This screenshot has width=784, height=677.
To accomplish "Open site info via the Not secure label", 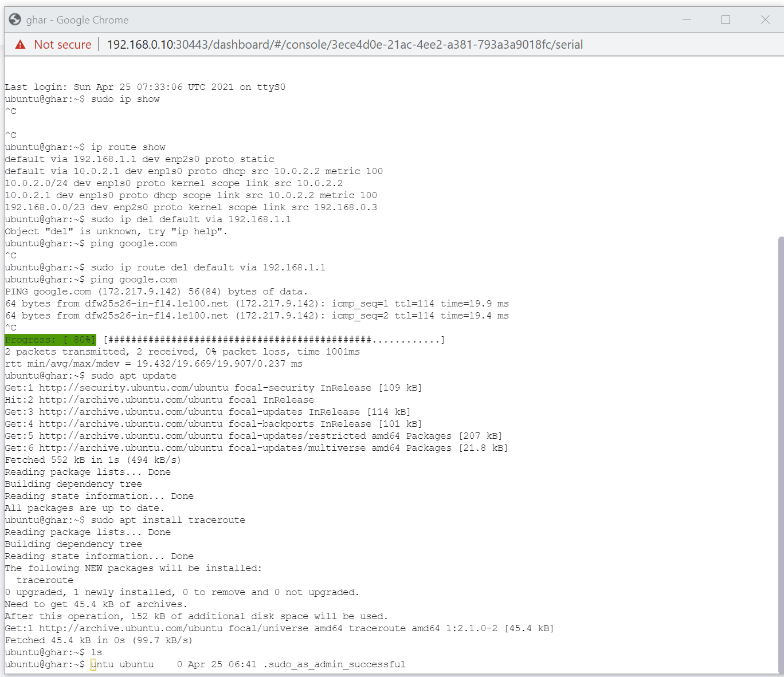I will point(62,44).
